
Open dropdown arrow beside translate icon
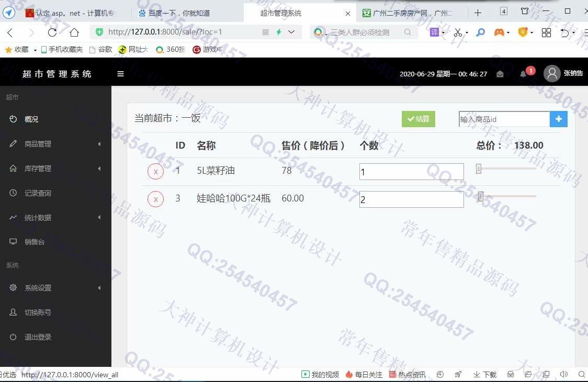[x=443, y=32]
